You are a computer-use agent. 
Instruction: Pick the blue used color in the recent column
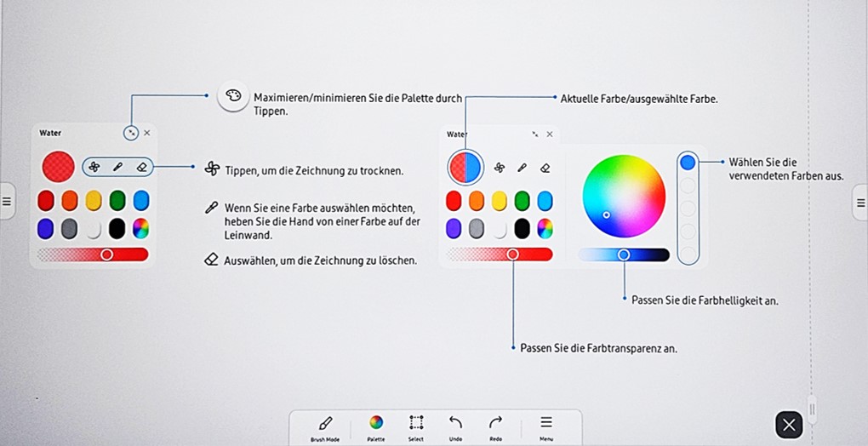(688, 163)
